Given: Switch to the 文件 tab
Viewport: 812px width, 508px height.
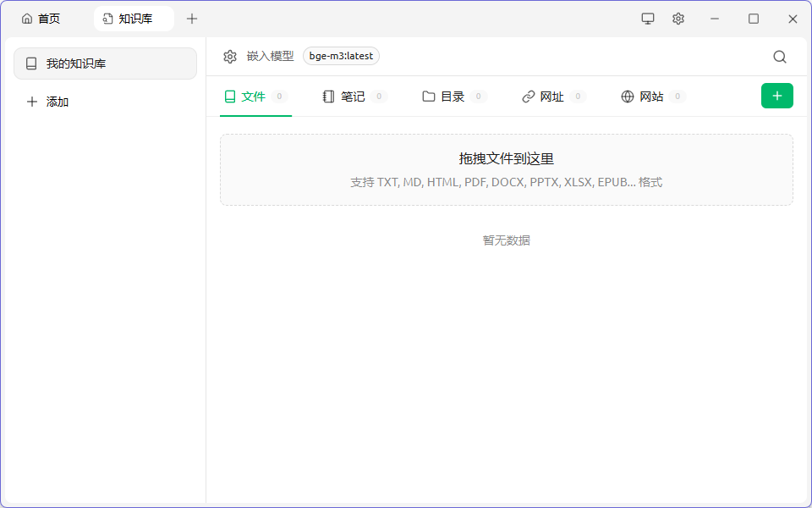Looking at the screenshot, I should coord(253,97).
